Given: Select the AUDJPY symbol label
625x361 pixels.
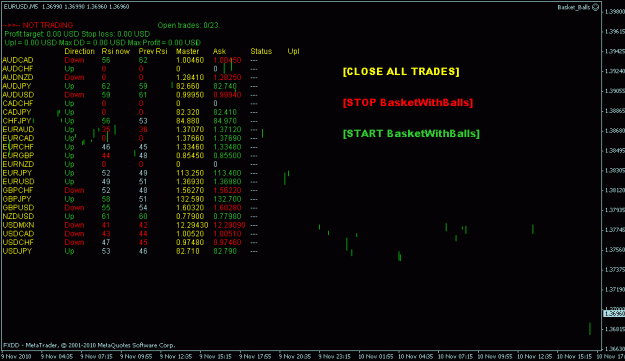Looking at the screenshot, I should (x=17, y=86).
